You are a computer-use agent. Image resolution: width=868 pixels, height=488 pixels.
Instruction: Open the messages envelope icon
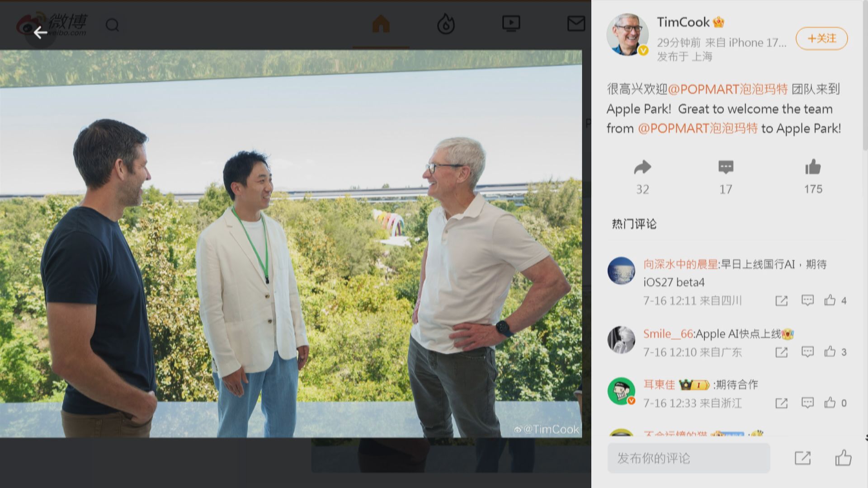click(576, 23)
